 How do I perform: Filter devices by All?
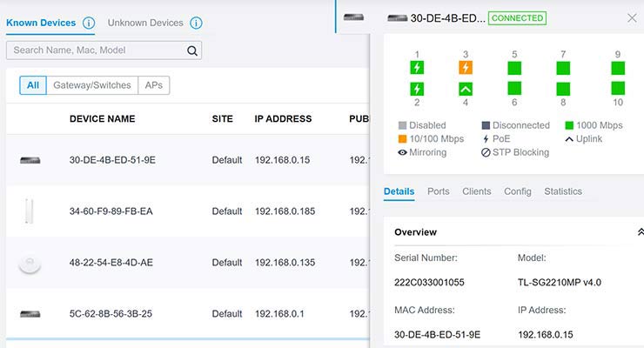click(33, 85)
